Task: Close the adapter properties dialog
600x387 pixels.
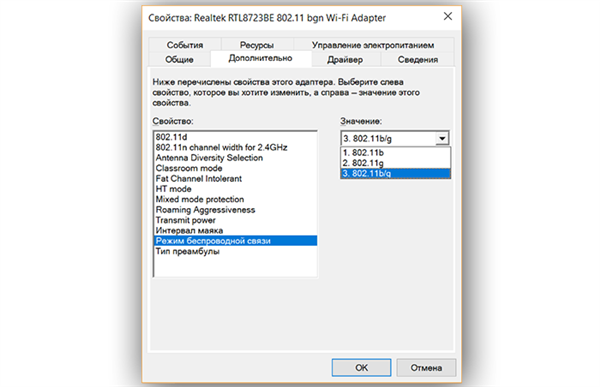Action: 448,16
